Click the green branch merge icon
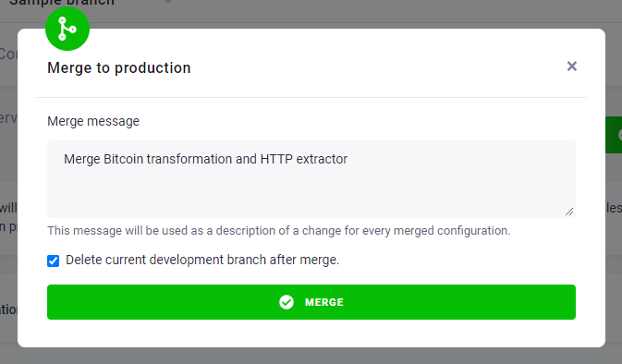 coord(67,29)
